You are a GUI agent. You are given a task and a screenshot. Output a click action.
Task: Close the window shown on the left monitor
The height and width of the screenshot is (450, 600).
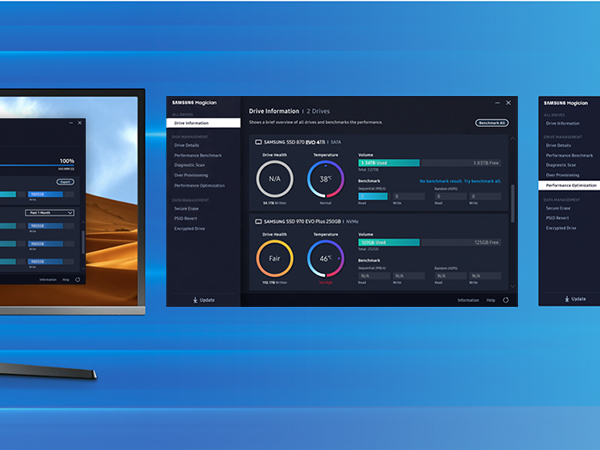pos(80,123)
